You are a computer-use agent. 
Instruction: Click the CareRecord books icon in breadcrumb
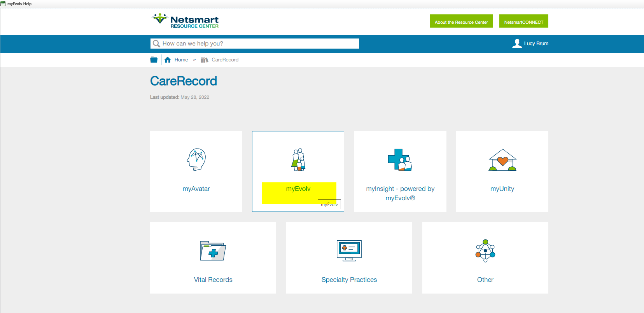coord(205,60)
